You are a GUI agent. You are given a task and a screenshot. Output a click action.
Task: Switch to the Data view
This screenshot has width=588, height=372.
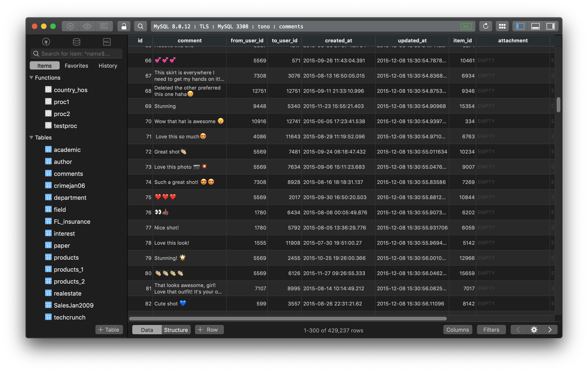[x=147, y=330]
